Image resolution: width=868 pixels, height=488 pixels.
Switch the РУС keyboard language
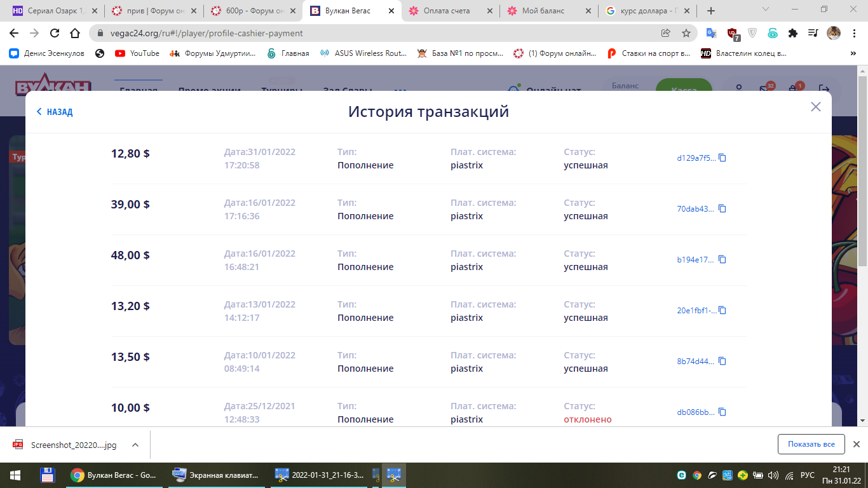807,475
